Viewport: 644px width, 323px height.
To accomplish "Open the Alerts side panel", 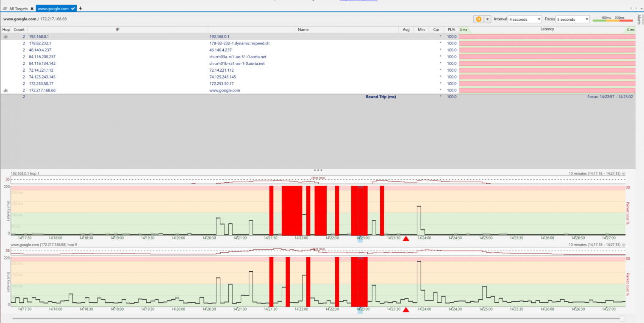I will [x=639, y=19].
